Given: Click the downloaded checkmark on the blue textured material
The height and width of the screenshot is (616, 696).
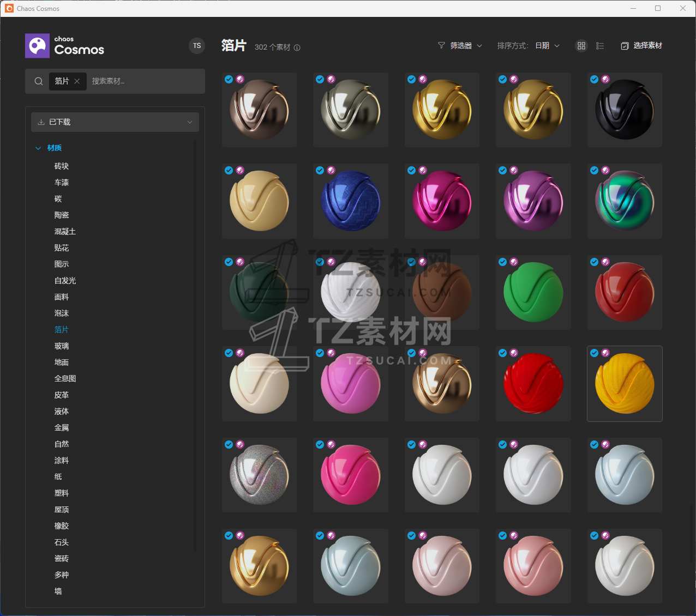Looking at the screenshot, I should coord(320,170).
